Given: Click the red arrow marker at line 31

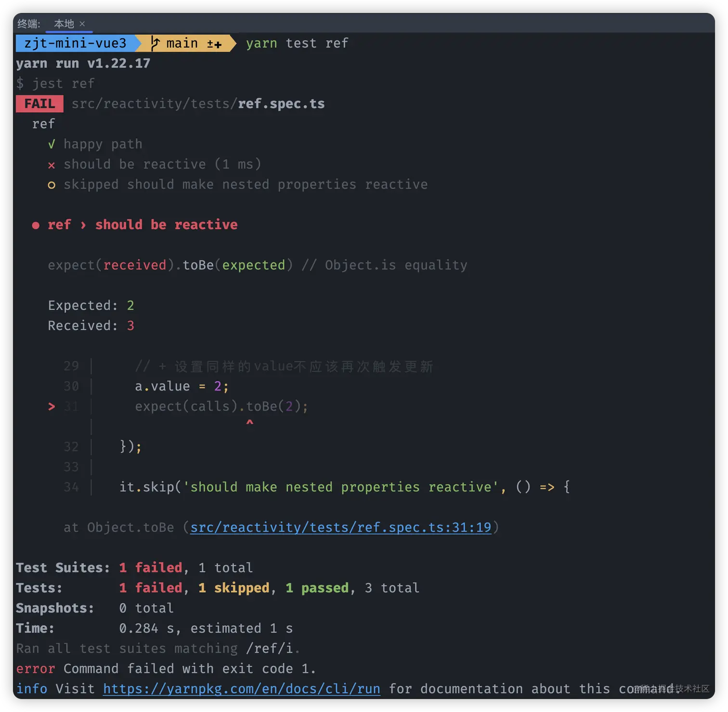Looking at the screenshot, I should [x=52, y=407].
